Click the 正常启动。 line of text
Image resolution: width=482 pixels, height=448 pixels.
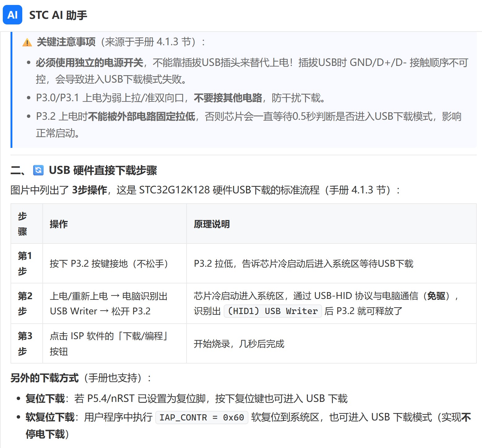pyautogui.click(x=58, y=133)
